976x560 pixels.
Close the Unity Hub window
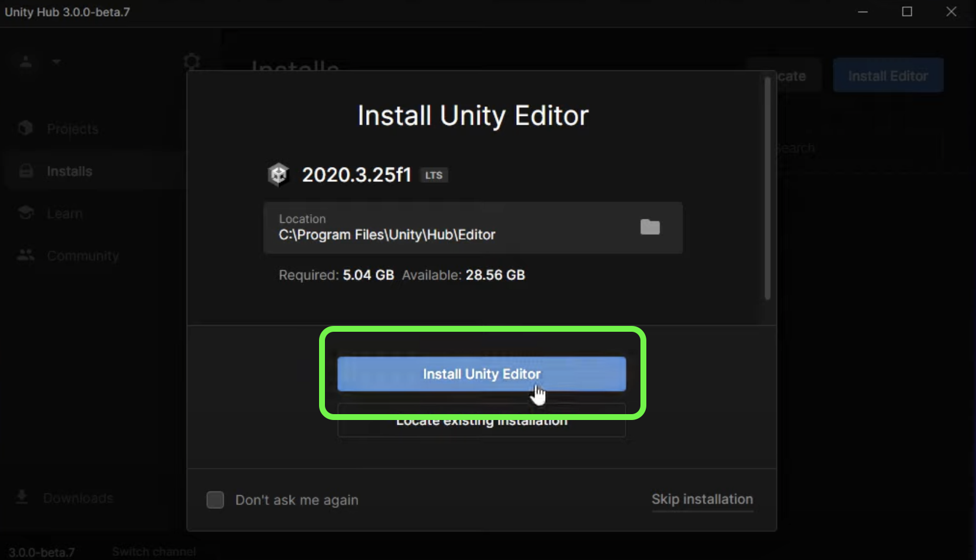[951, 12]
